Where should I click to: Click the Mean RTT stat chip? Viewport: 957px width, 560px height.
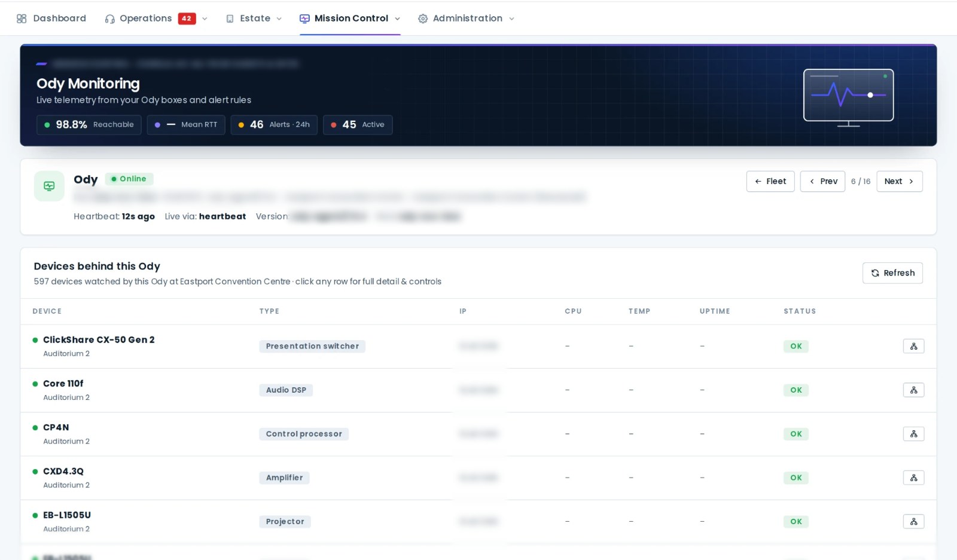click(x=186, y=125)
